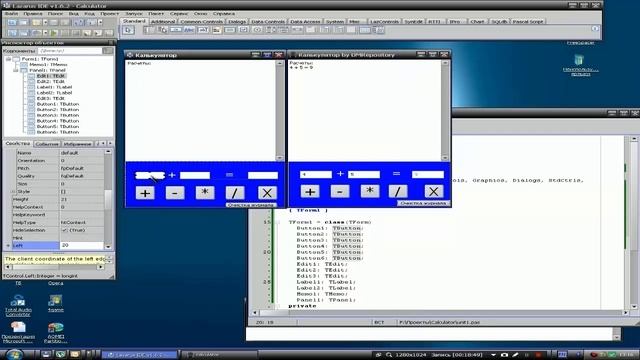The image size is (640, 360).
Task: Click the component filter field in object inspector
Action: pos(70,51)
